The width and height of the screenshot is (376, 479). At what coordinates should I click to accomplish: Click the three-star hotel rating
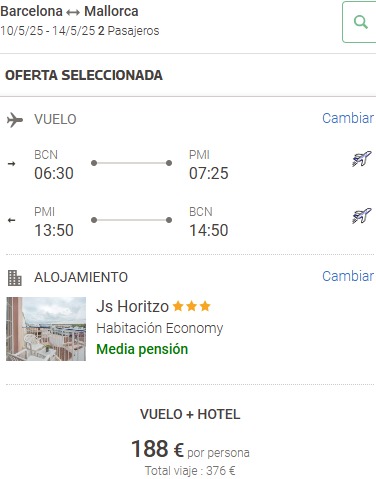point(192,306)
